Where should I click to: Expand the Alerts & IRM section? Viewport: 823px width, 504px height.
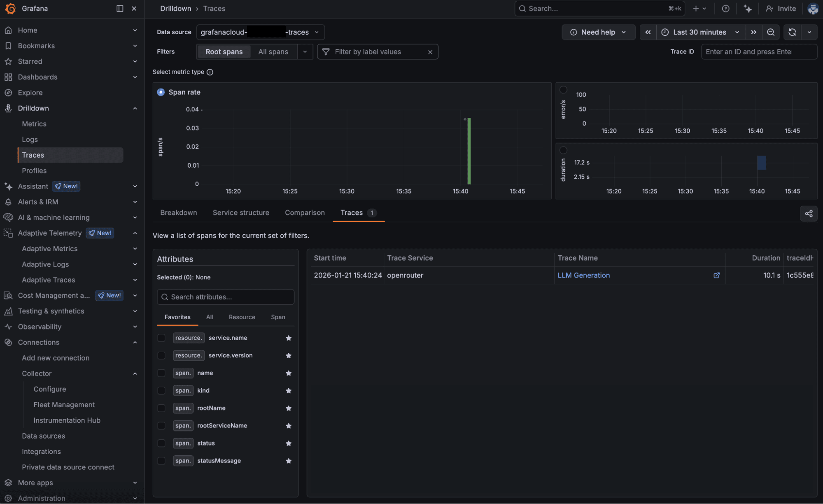[135, 202]
